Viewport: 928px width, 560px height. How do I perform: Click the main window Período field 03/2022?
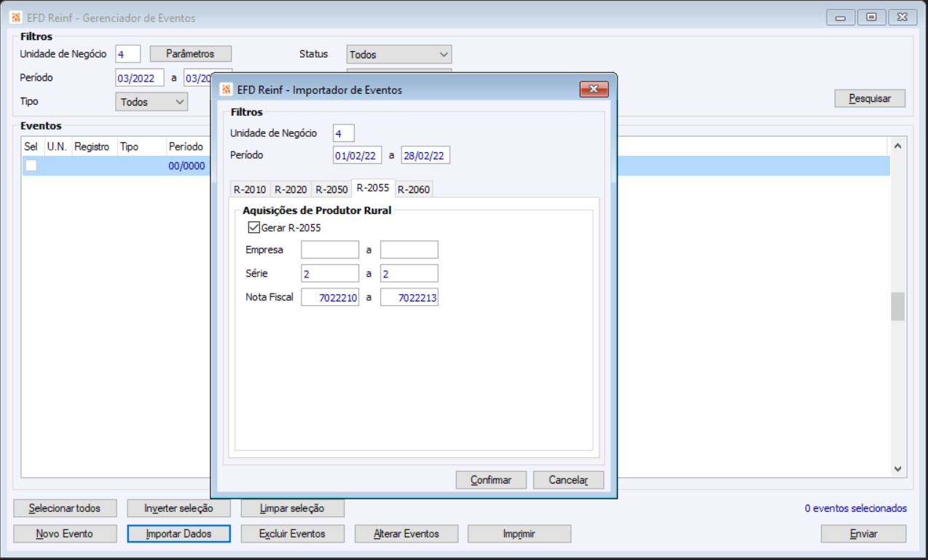[140, 78]
